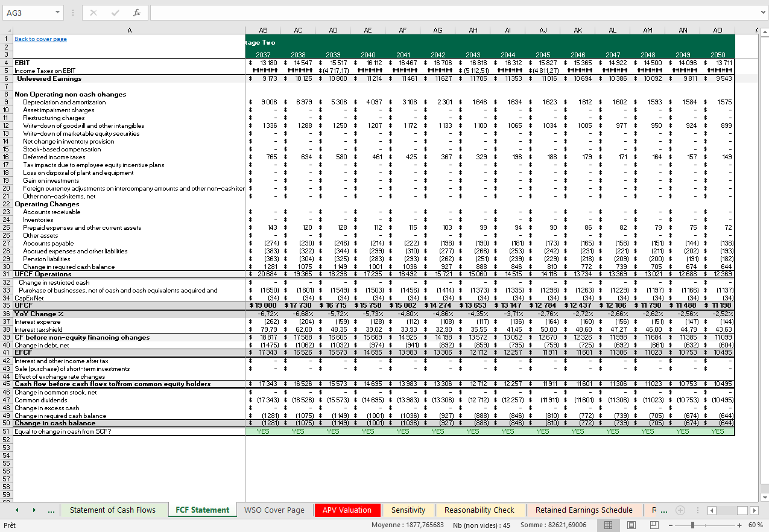Click the formula bar resize dots handle
The image size is (769, 532).
(x=72, y=13)
